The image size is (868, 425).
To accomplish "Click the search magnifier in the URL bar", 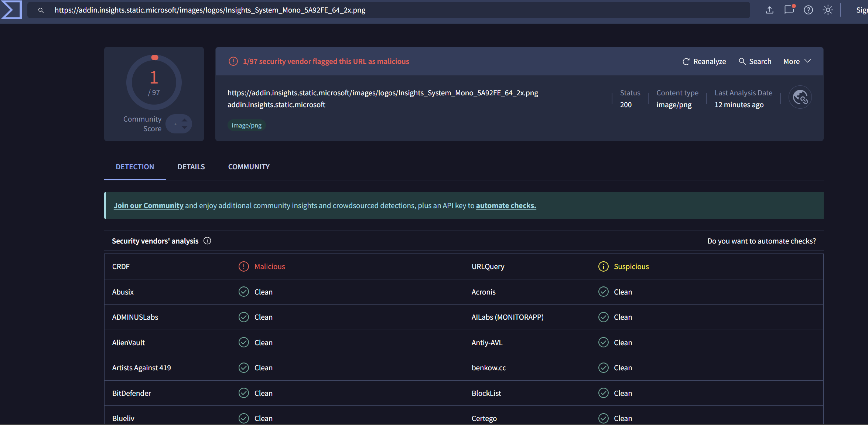I will [x=41, y=11].
